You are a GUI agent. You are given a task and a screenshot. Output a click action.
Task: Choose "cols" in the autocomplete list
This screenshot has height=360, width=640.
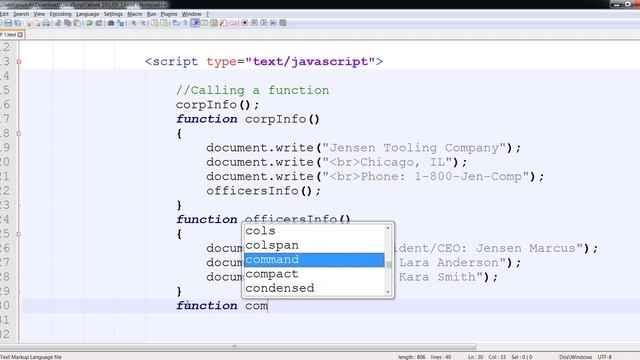pyautogui.click(x=314, y=231)
